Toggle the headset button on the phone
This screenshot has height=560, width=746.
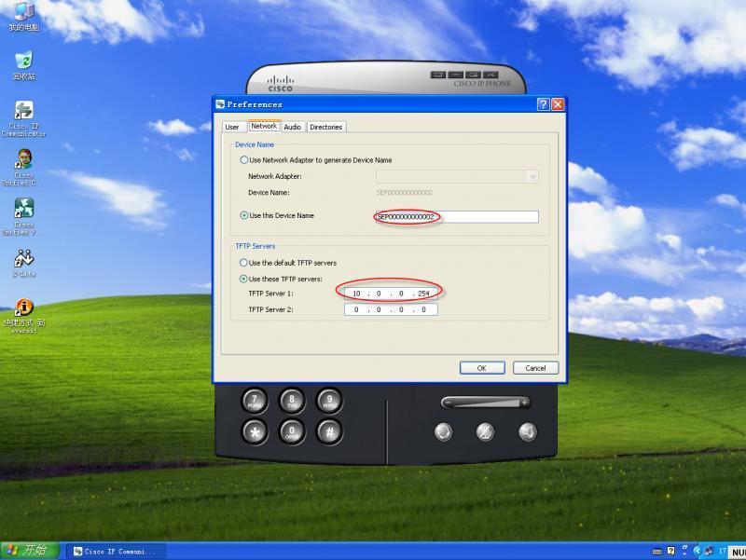click(444, 432)
